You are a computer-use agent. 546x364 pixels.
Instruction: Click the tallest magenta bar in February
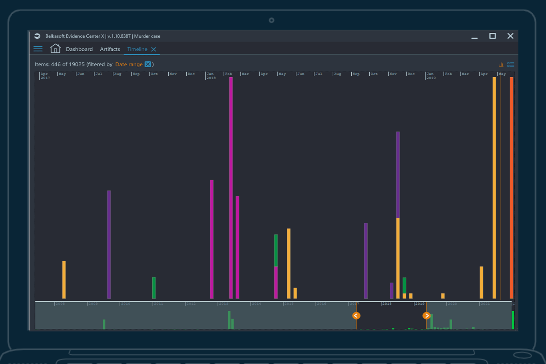point(231,188)
